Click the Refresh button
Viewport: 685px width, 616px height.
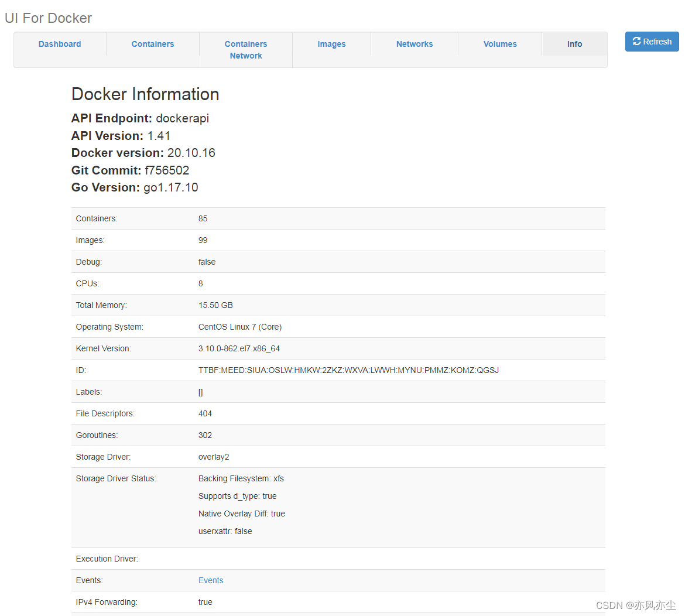652,42
